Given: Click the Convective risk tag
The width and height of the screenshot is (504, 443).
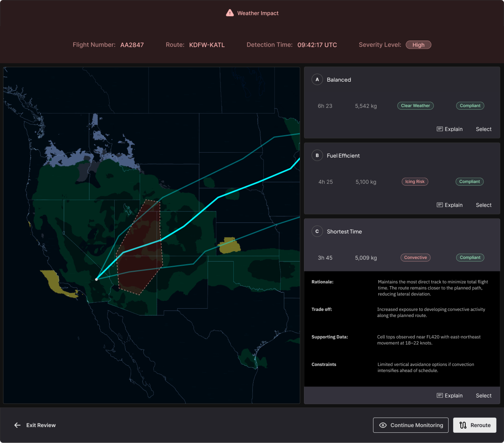Looking at the screenshot, I should (x=415, y=257).
